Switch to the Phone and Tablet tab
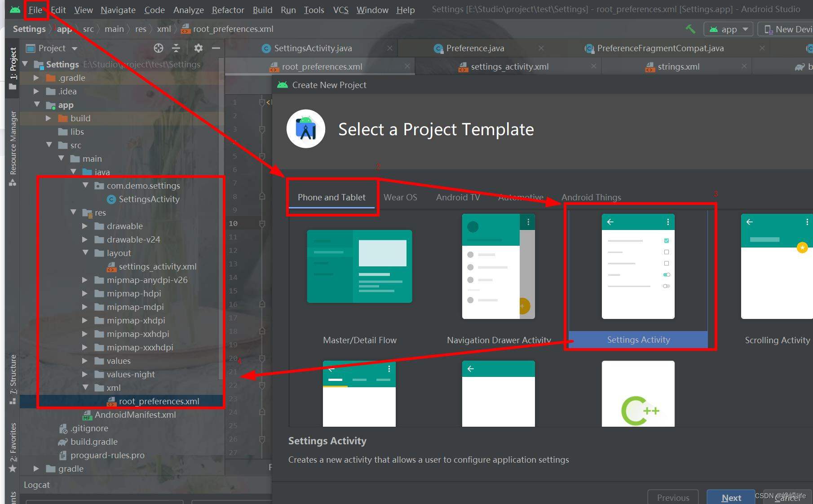Screen dimensions: 813x504 [x=331, y=197]
